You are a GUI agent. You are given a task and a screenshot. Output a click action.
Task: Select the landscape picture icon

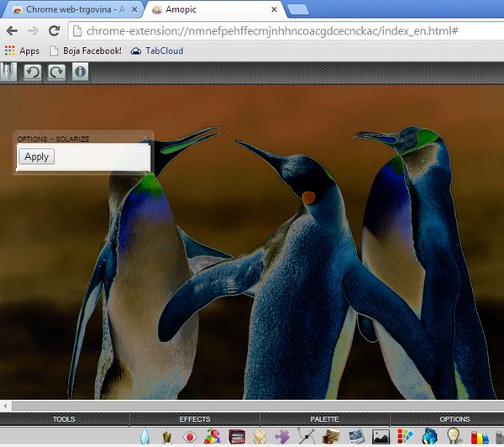[x=381, y=437]
